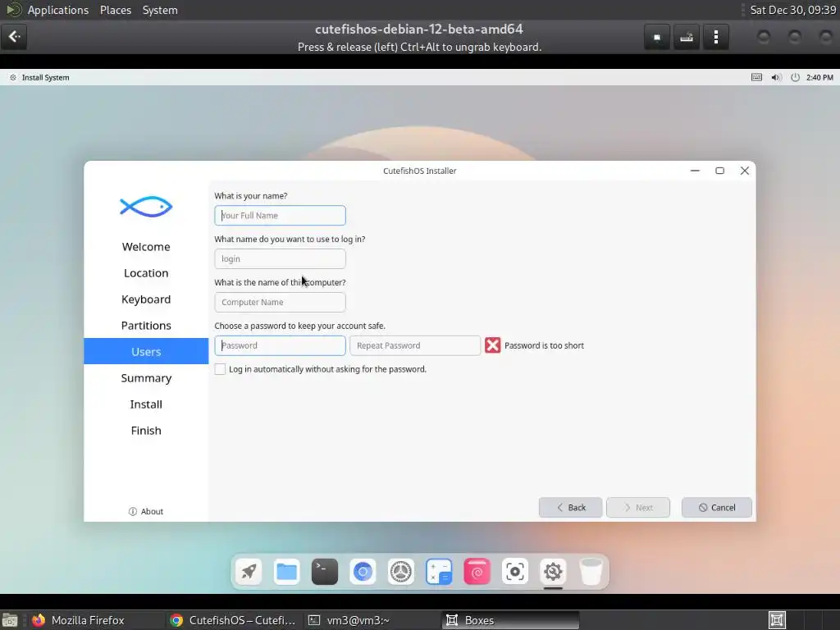Select the Summary step in sidebar
Viewport: 840px width, 630px height.
146,378
